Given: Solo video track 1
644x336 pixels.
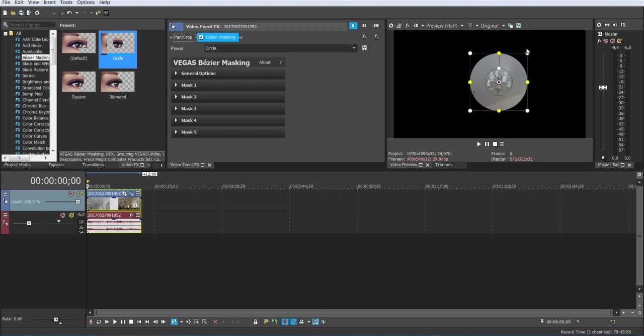Looking at the screenshot, I should point(79,193).
